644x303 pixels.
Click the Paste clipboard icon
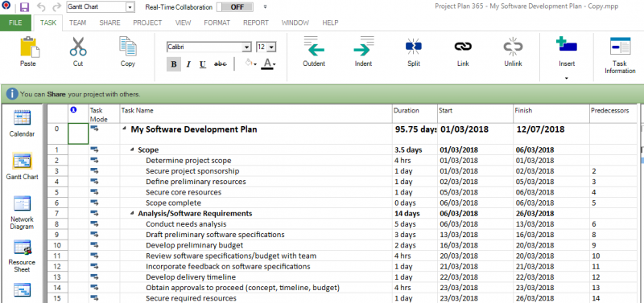coord(29,47)
